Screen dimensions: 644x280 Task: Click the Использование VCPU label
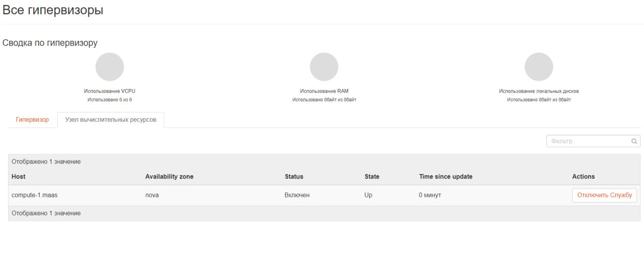110,91
